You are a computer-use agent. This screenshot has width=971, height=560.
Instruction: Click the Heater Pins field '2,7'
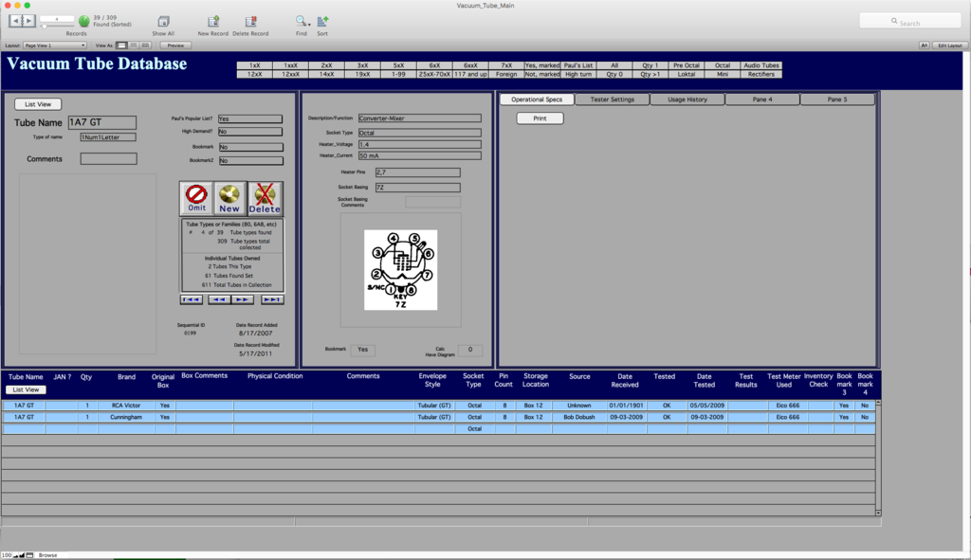pos(418,172)
